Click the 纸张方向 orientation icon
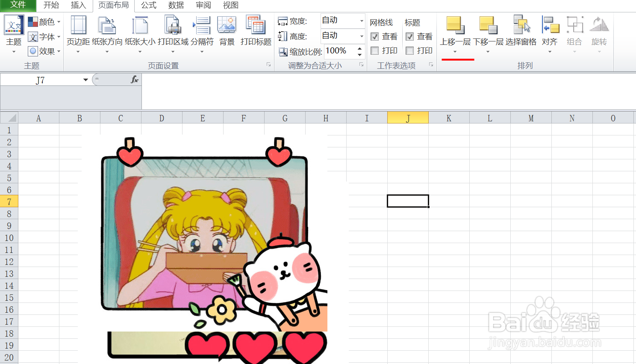This screenshot has height=364, width=636. (x=107, y=25)
